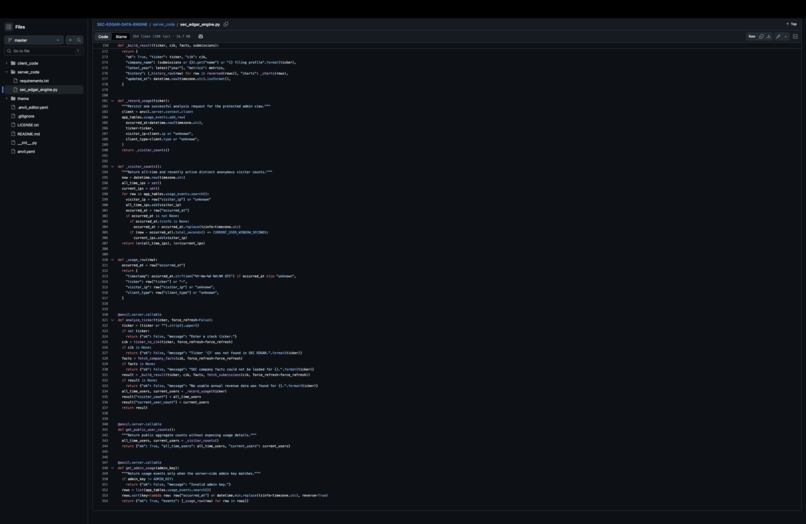Expand the theme folder chevron
The height and width of the screenshot is (524, 806).
pyautogui.click(x=7, y=98)
